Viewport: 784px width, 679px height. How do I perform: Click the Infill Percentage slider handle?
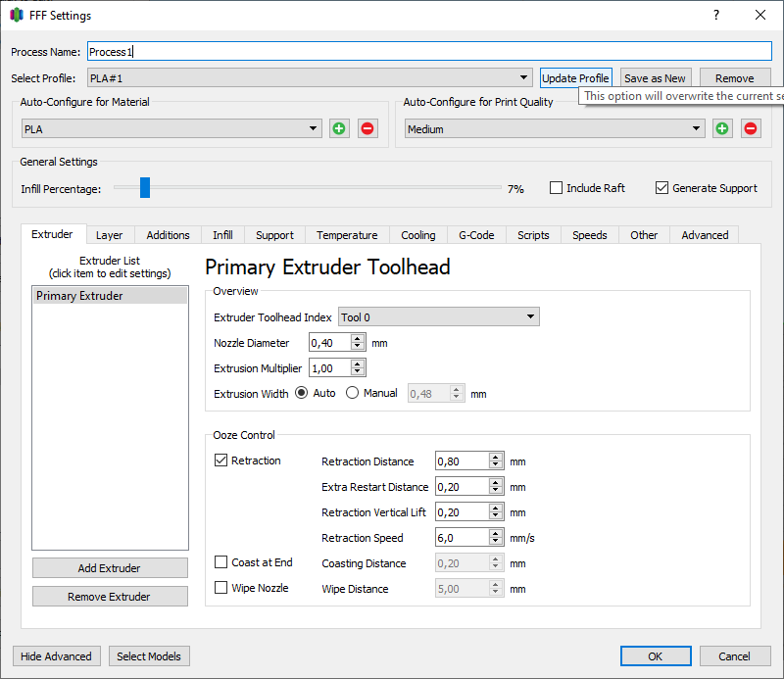click(144, 187)
